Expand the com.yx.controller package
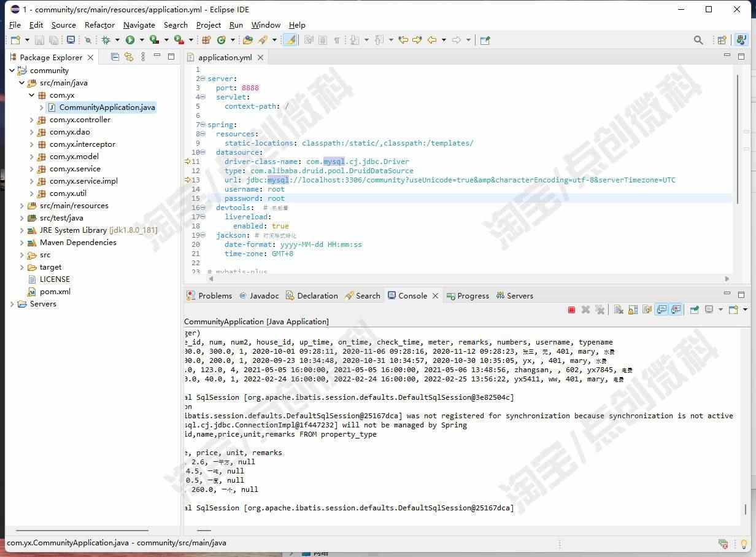 (x=31, y=120)
